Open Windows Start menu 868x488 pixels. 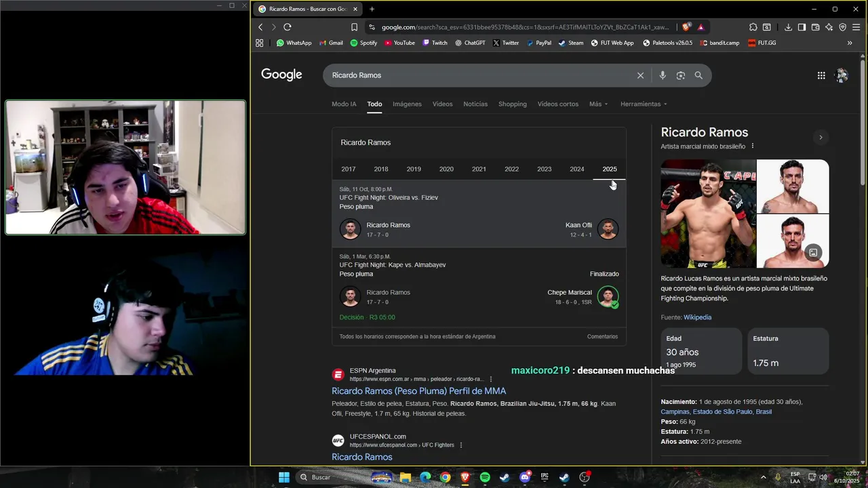(284, 477)
